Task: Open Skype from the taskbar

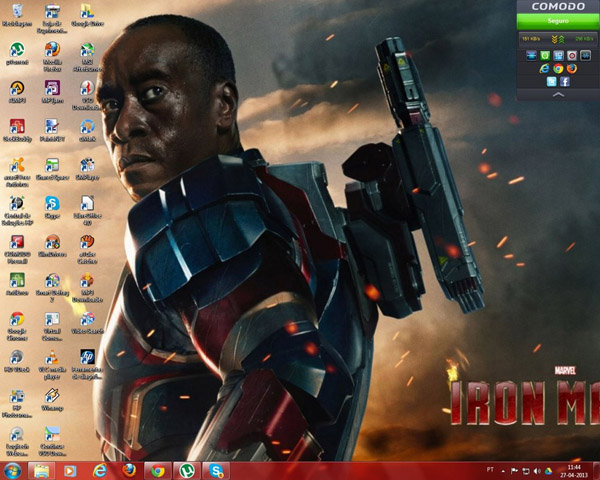Action: click(x=214, y=470)
